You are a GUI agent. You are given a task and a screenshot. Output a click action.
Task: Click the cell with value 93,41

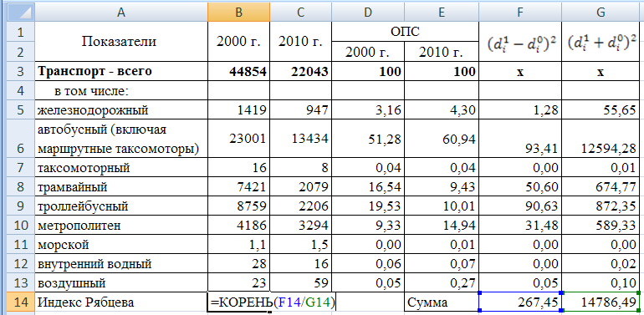520,139
